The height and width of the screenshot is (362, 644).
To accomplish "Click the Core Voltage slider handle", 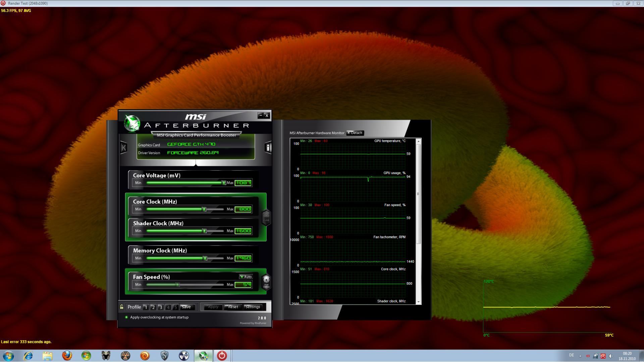I will (224, 183).
